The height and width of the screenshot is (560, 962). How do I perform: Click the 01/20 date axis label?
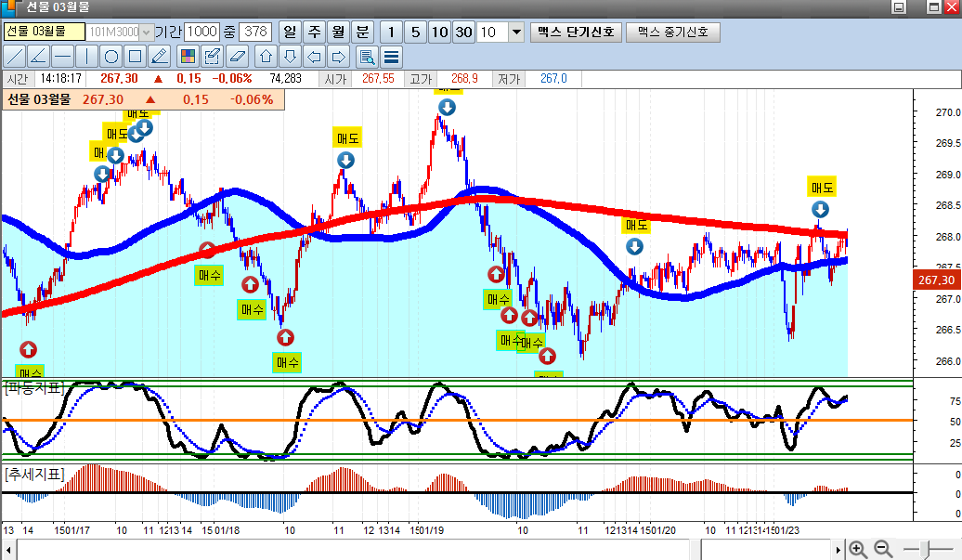[x=665, y=530]
